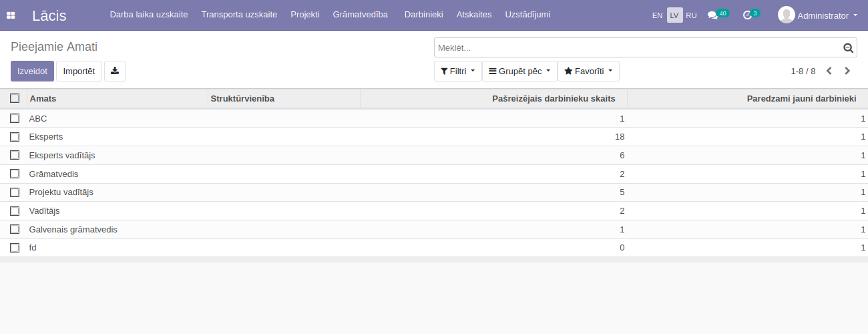Open the Darbinieki menu

423,15
